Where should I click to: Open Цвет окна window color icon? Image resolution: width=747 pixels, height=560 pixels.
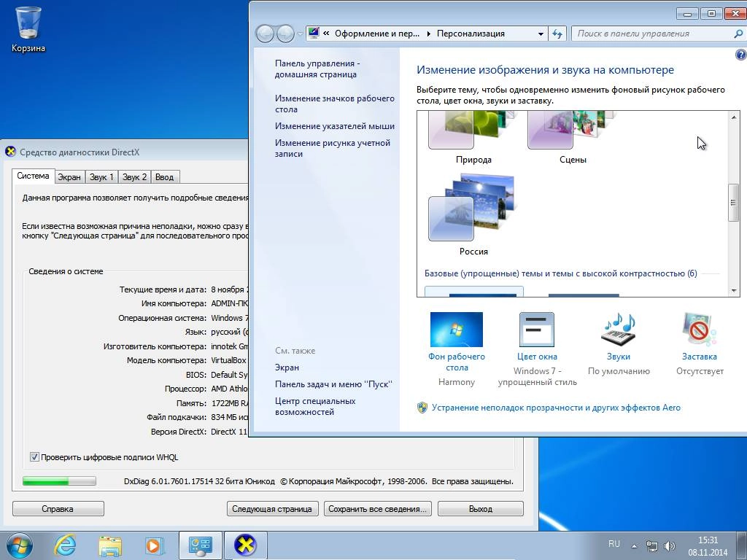coord(536,330)
